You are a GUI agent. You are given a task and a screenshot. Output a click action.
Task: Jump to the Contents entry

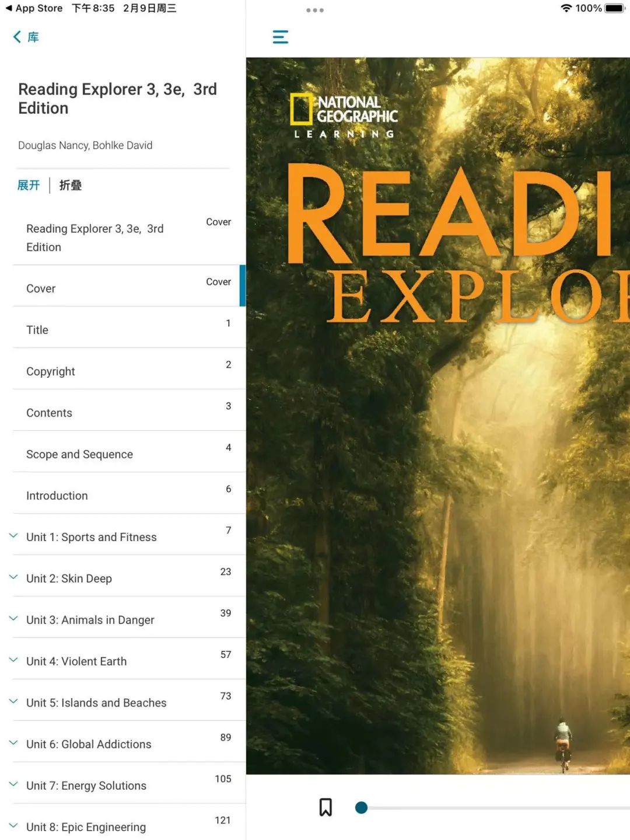click(129, 410)
